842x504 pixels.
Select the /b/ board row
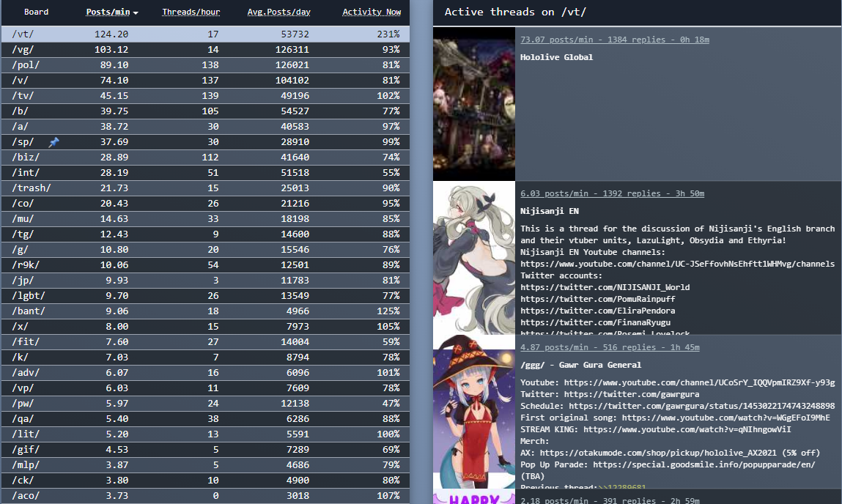pos(205,111)
